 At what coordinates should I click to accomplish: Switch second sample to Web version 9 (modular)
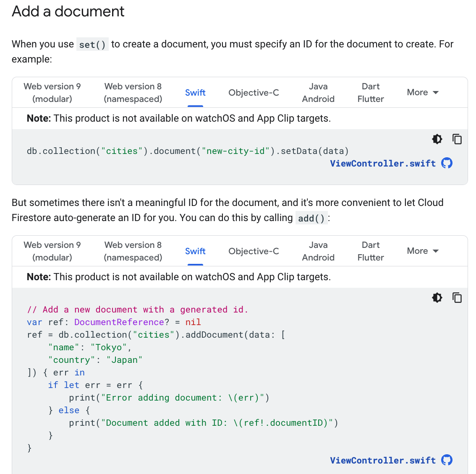pos(52,251)
